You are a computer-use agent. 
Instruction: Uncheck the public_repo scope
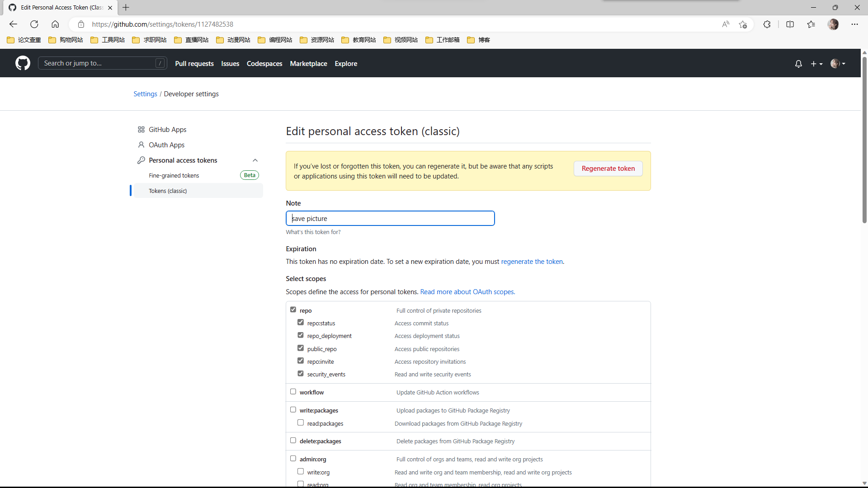301,348
